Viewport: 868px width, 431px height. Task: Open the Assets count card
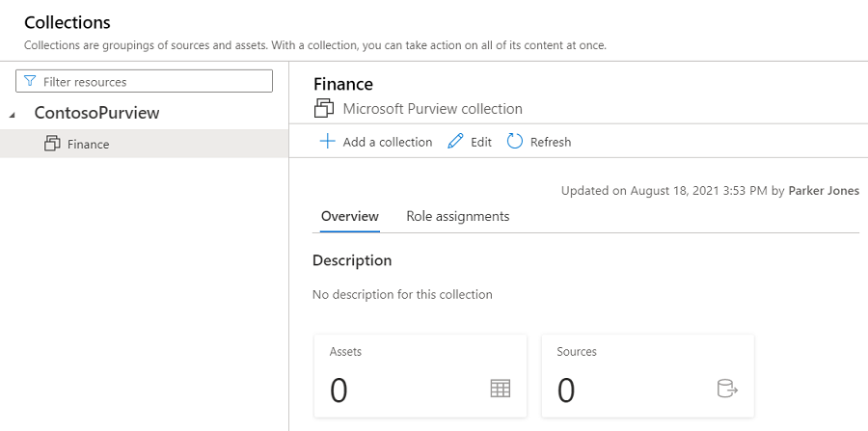(x=420, y=376)
